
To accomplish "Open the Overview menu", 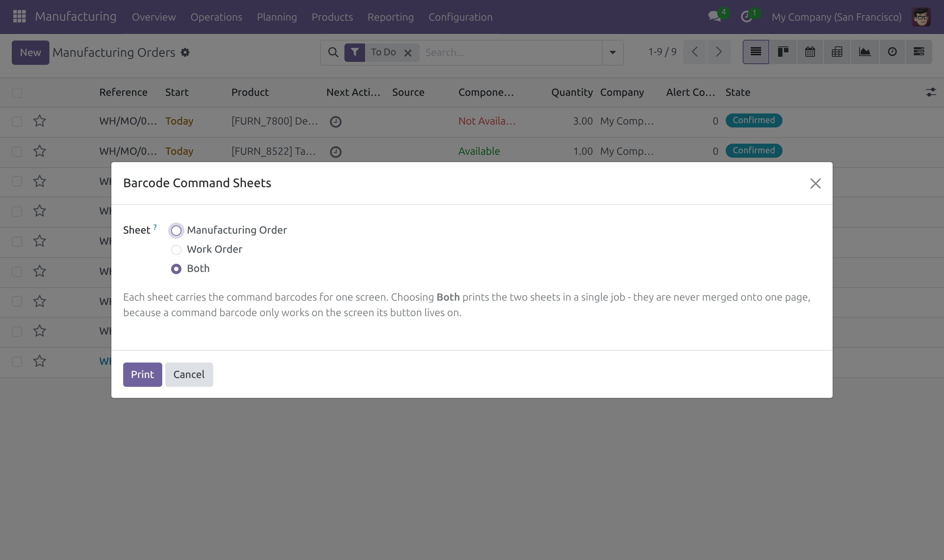I will pos(154,17).
